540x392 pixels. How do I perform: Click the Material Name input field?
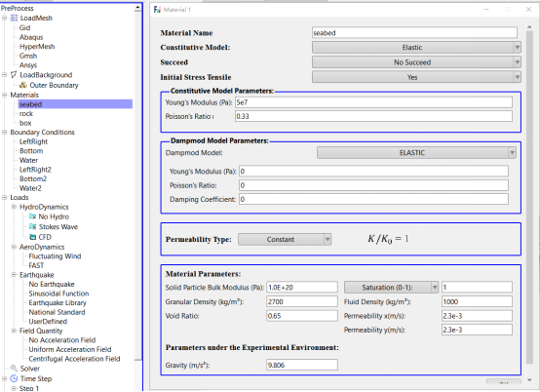pos(414,33)
